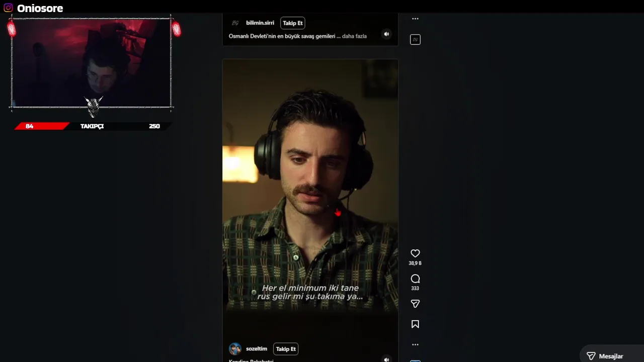
Task: Open the audio thumbnail of the bilimin.sirri reel
Action: point(415,40)
